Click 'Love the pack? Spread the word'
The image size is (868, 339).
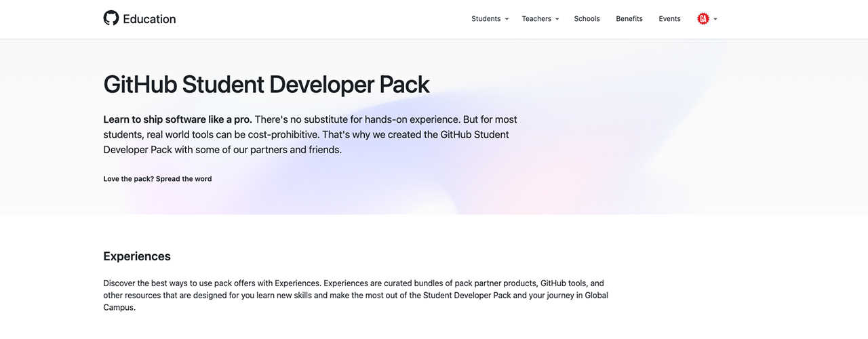157,179
